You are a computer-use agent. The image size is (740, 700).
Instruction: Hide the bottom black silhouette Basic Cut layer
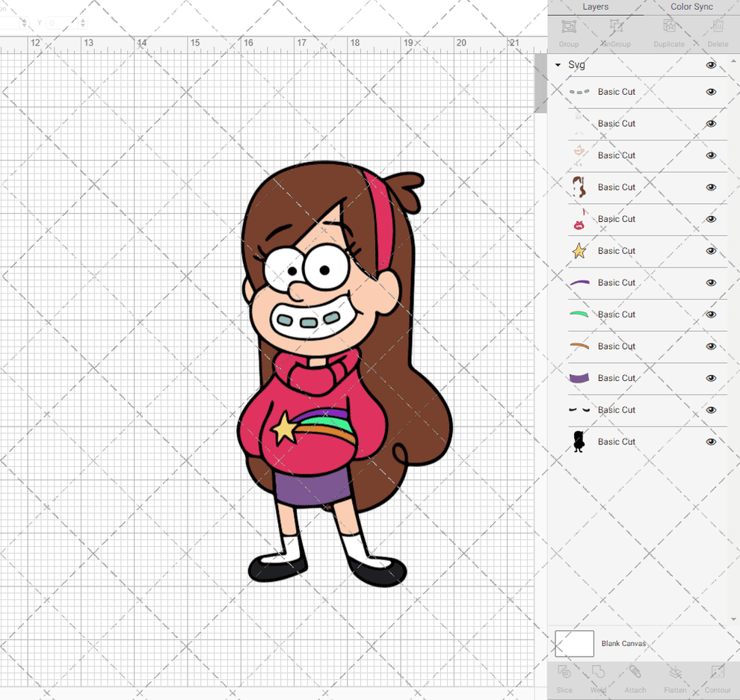point(711,442)
